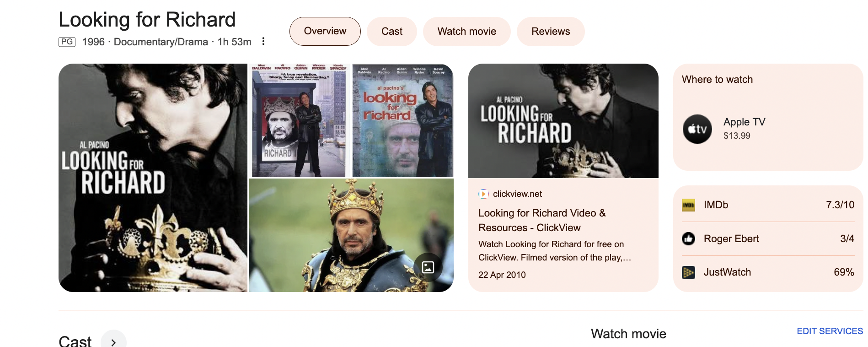
Task: Open the Watch movie tab
Action: [466, 32]
